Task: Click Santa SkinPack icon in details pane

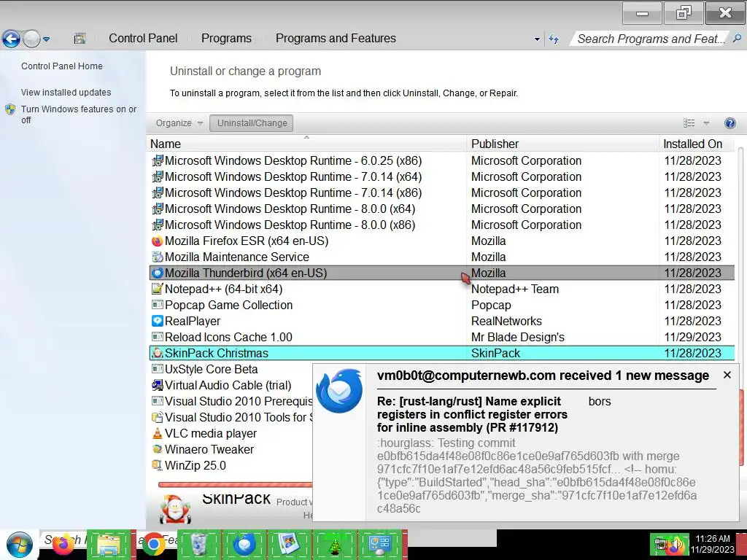Action: [175, 509]
